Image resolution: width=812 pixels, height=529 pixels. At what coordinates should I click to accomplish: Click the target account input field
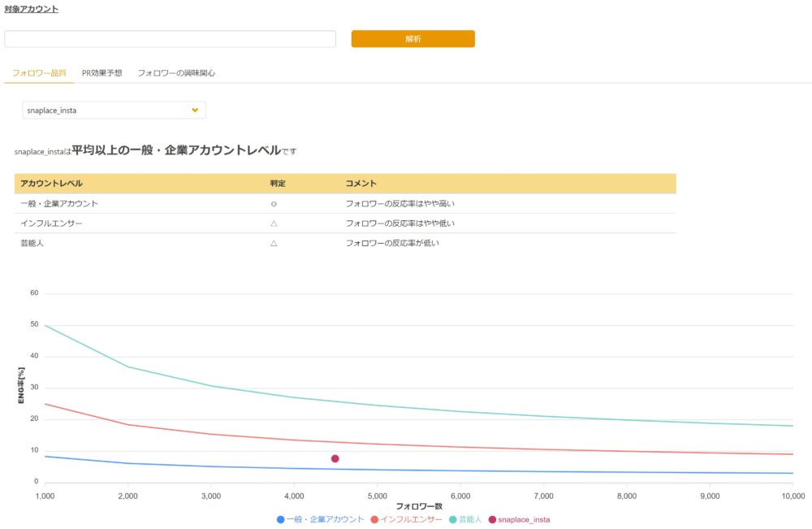pos(170,39)
